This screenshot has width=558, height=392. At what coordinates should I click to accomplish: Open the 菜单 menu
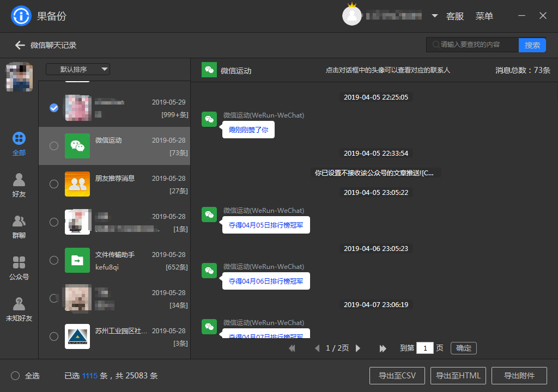coord(484,16)
